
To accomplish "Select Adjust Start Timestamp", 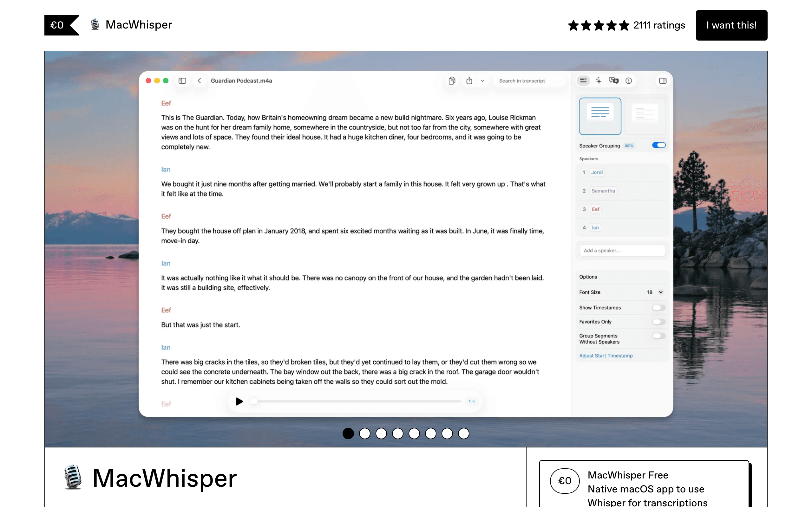I will coord(606,356).
